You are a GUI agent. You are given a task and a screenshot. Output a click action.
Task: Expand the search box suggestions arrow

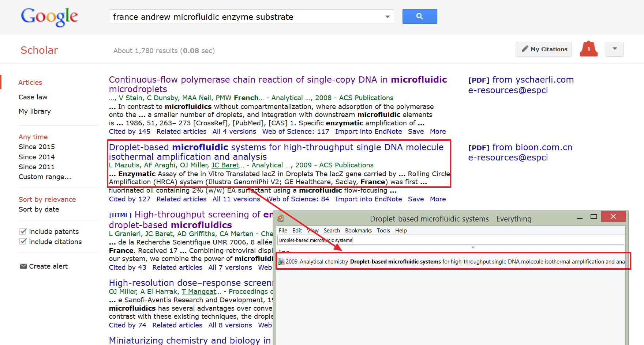[x=387, y=17]
